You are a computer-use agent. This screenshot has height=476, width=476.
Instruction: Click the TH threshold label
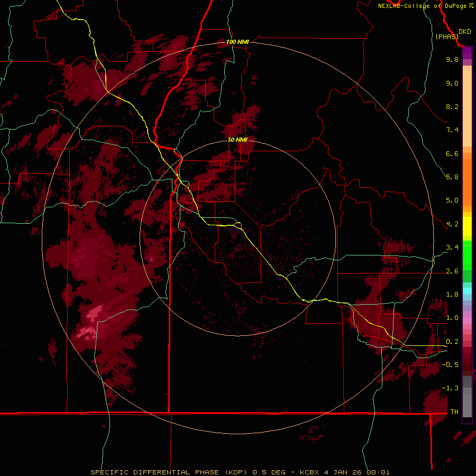pos(454,412)
